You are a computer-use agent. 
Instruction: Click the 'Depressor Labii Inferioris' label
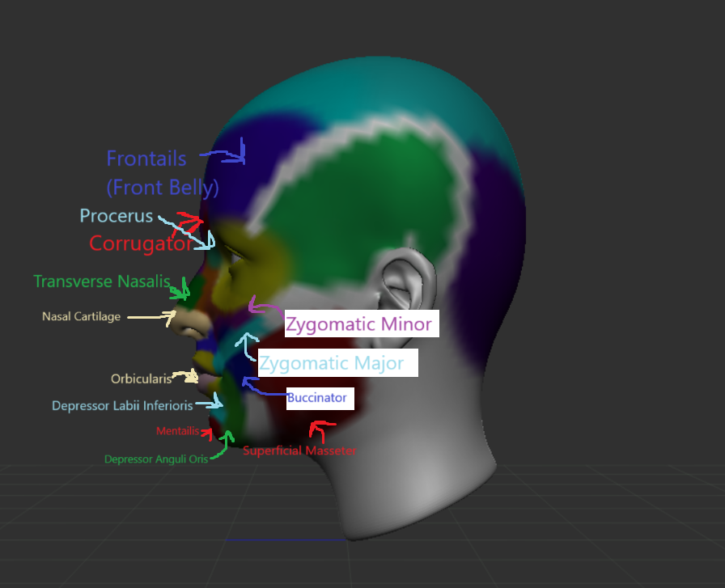coord(122,406)
